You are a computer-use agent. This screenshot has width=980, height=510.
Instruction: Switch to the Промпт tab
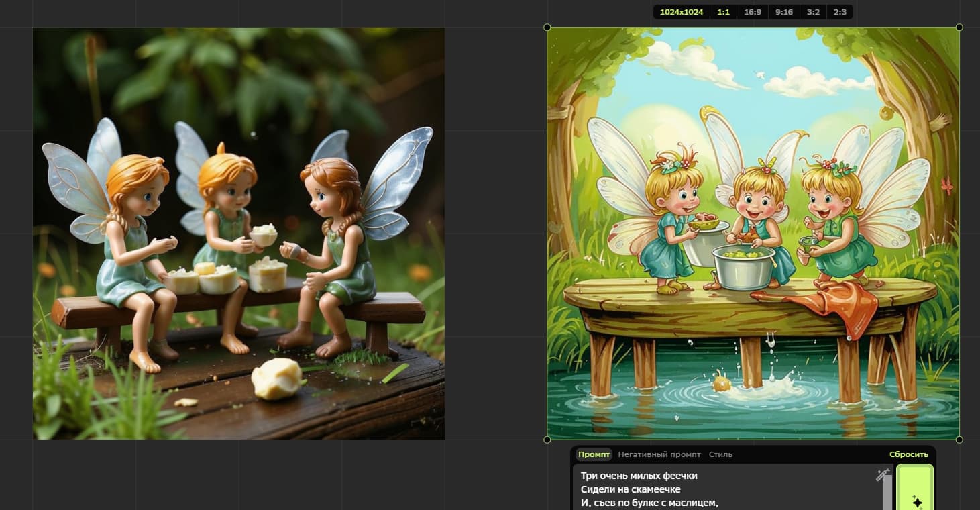[594, 454]
